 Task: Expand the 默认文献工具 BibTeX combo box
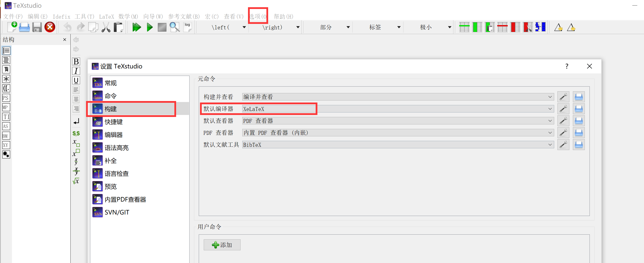398,145
